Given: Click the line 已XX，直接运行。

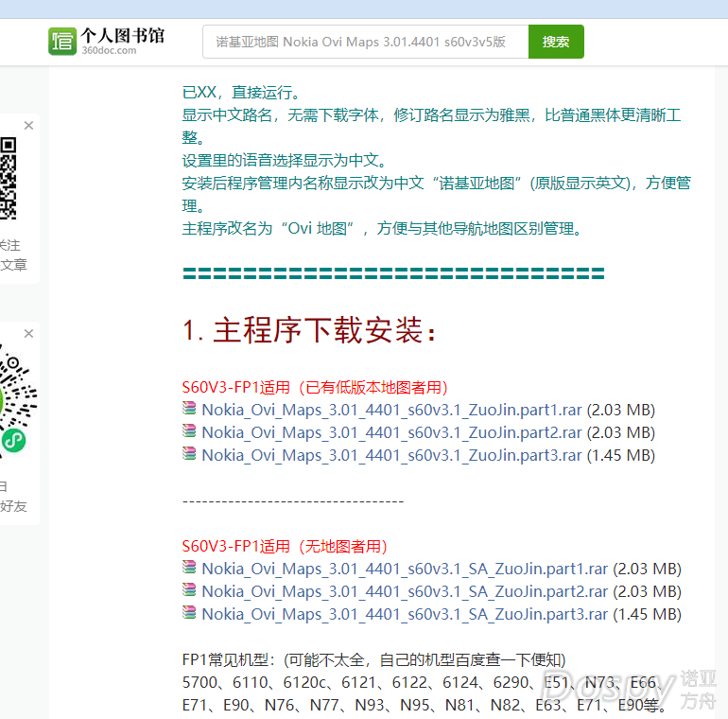Looking at the screenshot, I should [x=241, y=93].
